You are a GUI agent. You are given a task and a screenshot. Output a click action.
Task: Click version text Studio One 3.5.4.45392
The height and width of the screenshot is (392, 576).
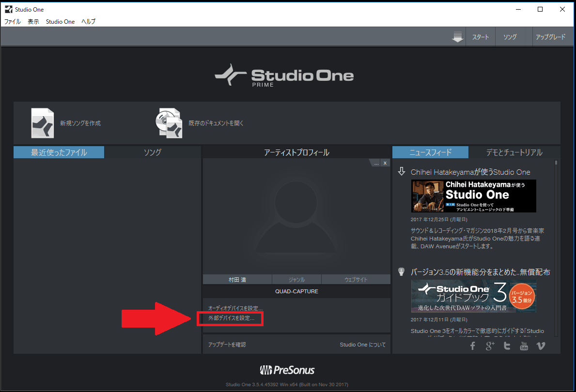[287, 385]
